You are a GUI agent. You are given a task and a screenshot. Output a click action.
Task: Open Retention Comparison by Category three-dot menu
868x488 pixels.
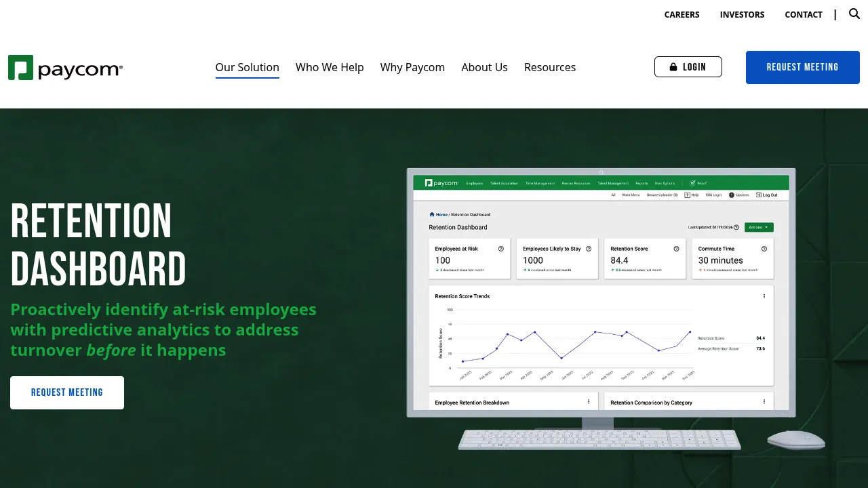coord(764,402)
